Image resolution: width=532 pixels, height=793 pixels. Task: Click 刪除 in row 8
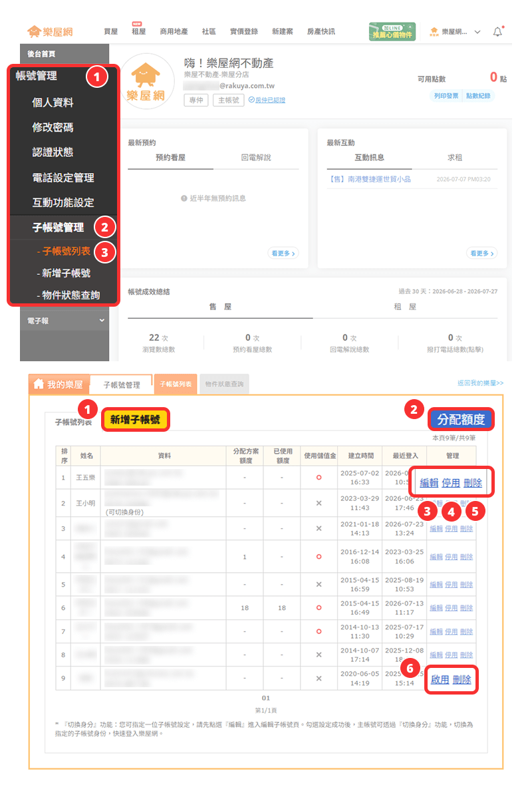[x=466, y=655]
